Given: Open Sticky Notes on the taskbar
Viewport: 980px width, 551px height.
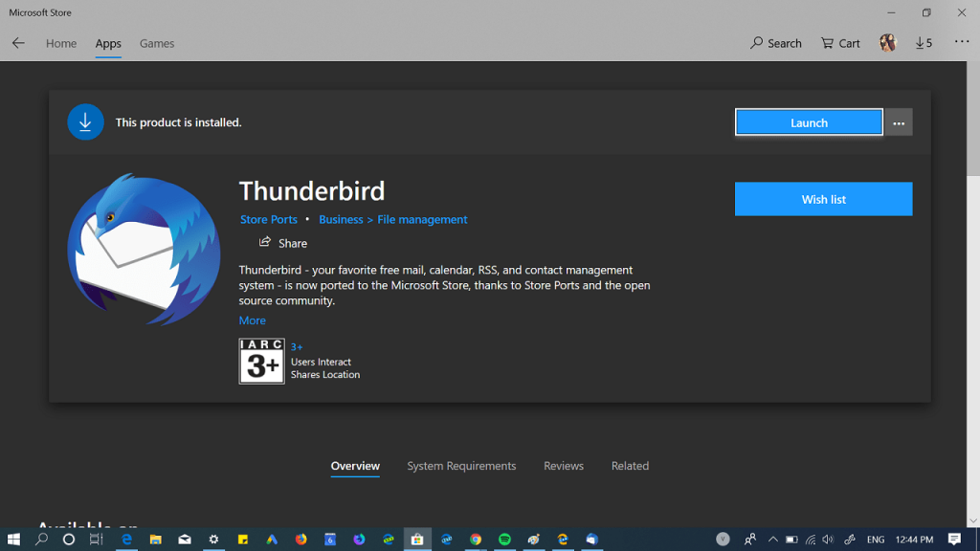Looking at the screenshot, I should 242,540.
